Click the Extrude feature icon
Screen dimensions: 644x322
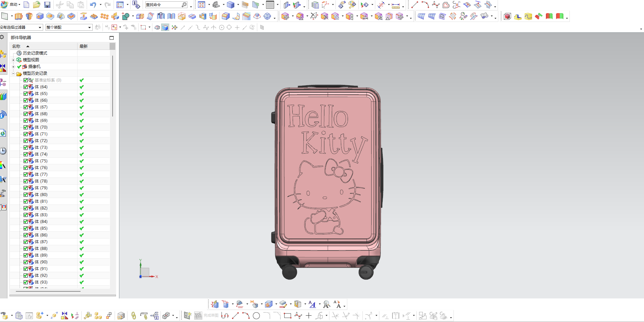click(x=19, y=16)
